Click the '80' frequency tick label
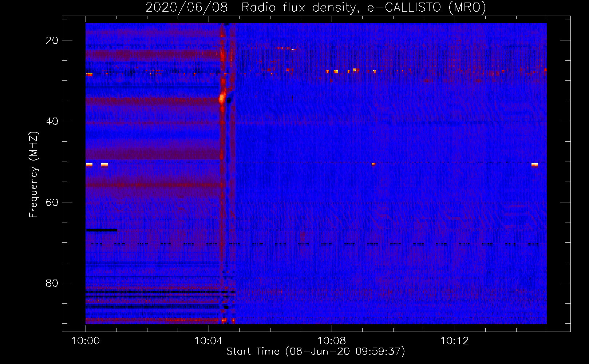The height and width of the screenshot is (364, 589). [52, 283]
